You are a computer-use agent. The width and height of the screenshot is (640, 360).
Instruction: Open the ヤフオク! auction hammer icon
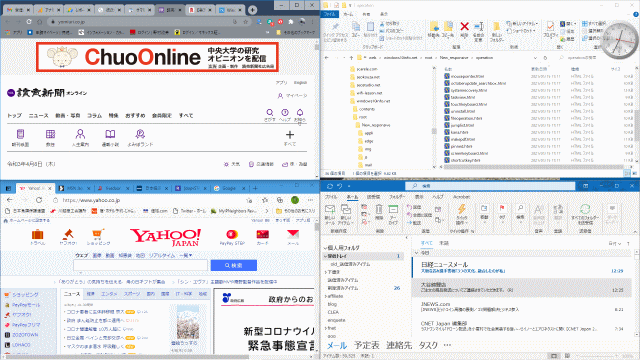(x=68, y=234)
